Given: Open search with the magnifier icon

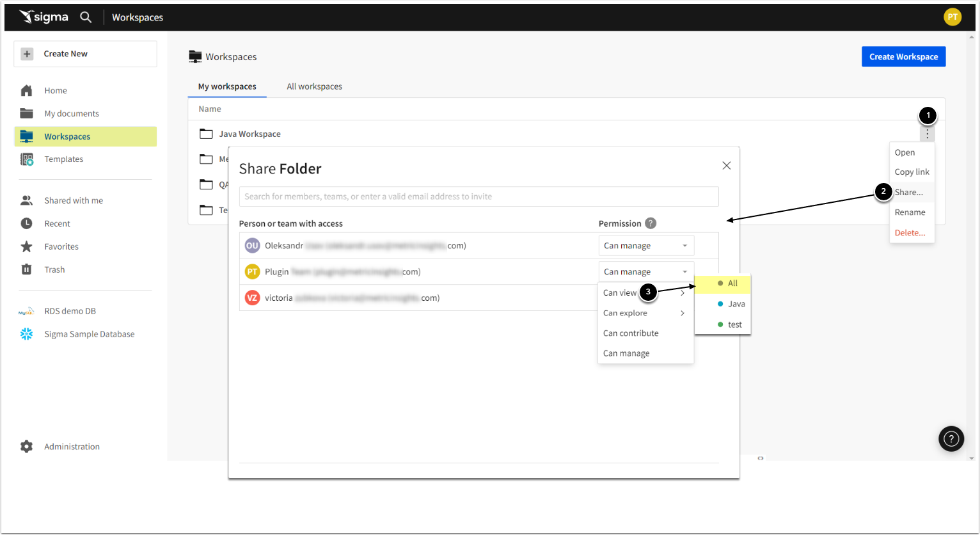Looking at the screenshot, I should click(x=86, y=17).
